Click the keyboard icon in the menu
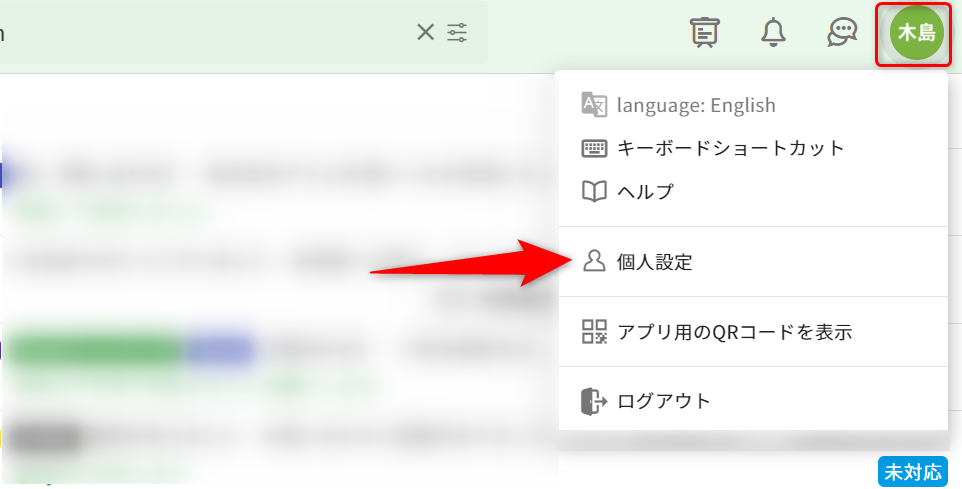The image size is (962, 489). click(594, 148)
